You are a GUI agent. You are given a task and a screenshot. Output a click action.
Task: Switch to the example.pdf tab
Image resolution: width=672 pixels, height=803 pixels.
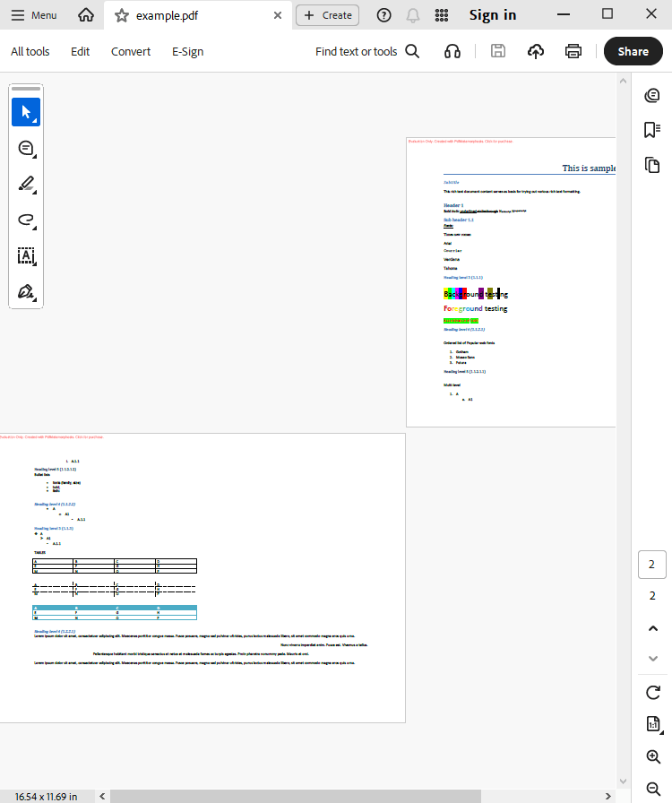click(x=197, y=15)
